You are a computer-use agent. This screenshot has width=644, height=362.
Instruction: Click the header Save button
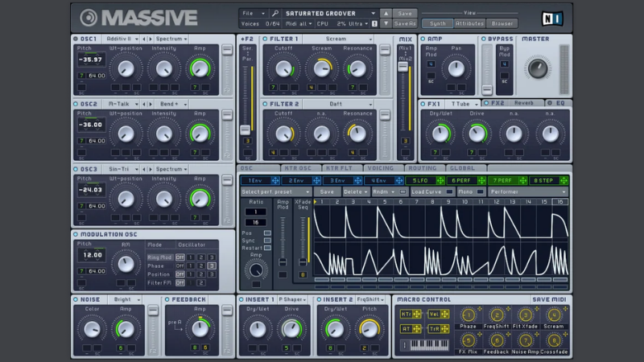(x=405, y=14)
